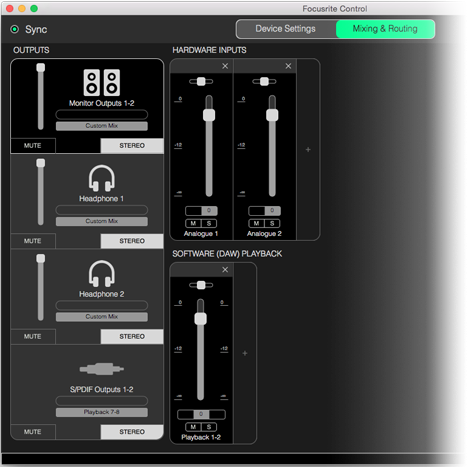This screenshot has height=467, width=467.
Task: Toggle STEREO on Monitor Outputs 1-2
Action: (132, 146)
